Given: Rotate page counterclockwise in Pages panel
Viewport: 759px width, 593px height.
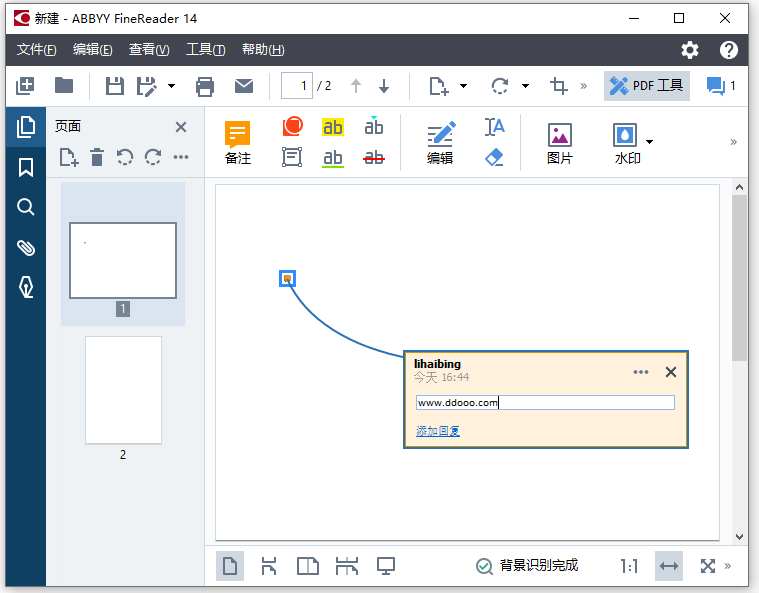Looking at the screenshot, I should 125,157.
